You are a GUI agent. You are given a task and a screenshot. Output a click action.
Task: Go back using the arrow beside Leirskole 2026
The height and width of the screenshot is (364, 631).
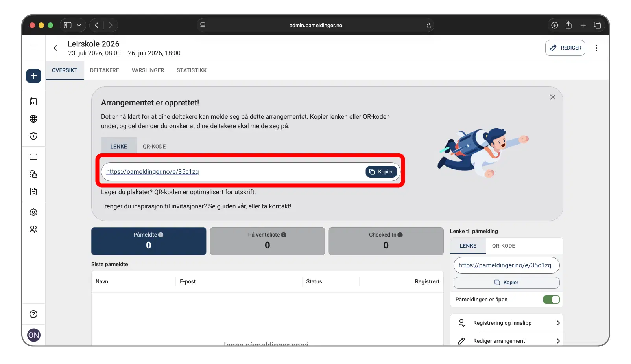click(57, 48)
